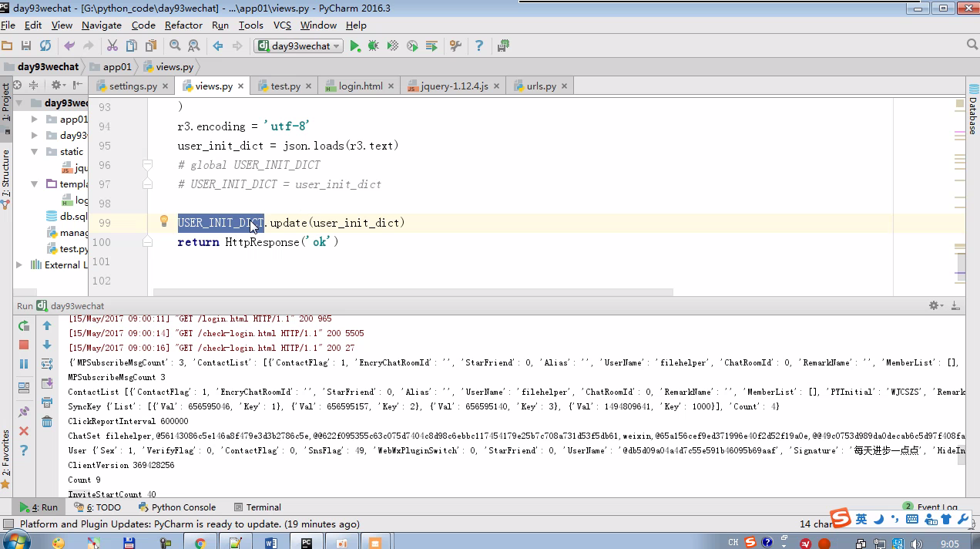The width and height of the screenshot is (980, 549).
Task: Click the editor's horizontal scrollbar
Action: pos(413,292)
